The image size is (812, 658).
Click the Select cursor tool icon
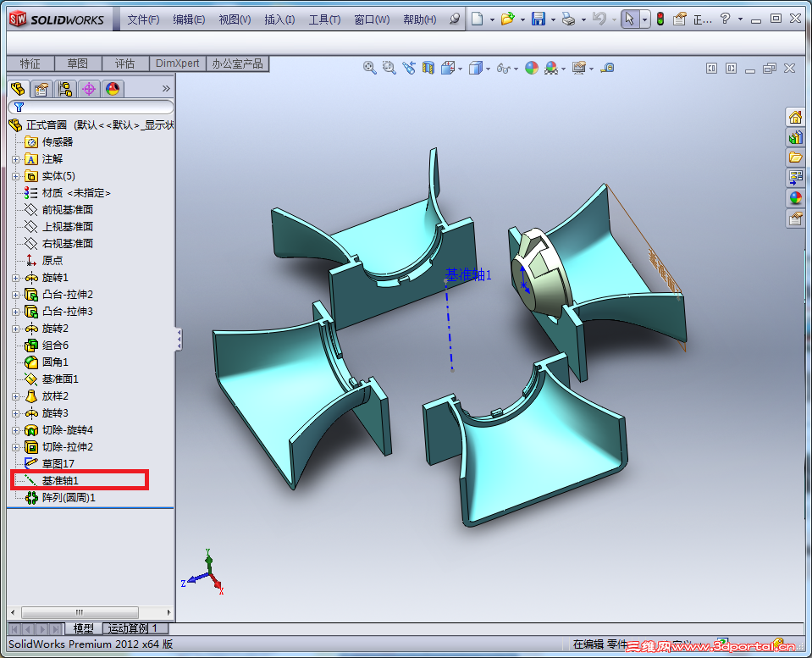point(630,19)
